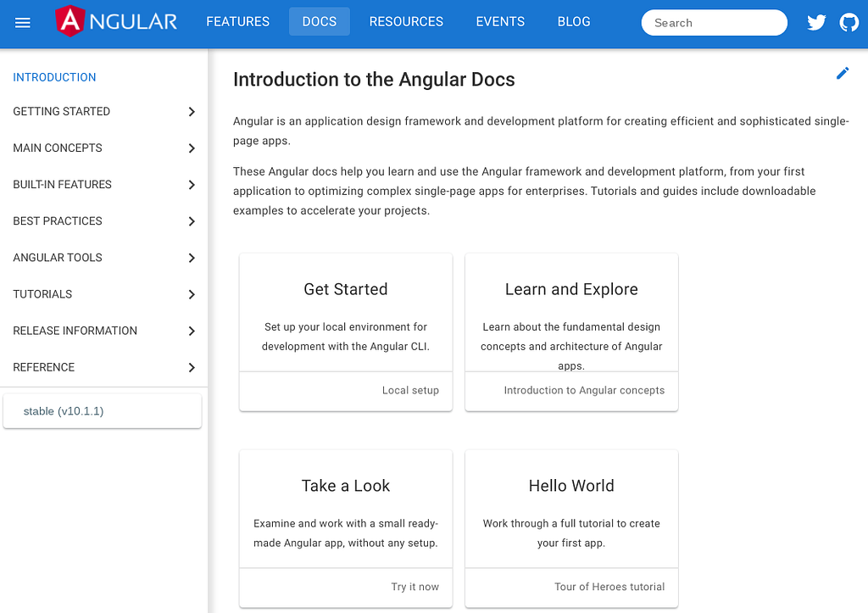
Task: Click the Best Practices sidebar label
Action: click(x=58, y=221)
